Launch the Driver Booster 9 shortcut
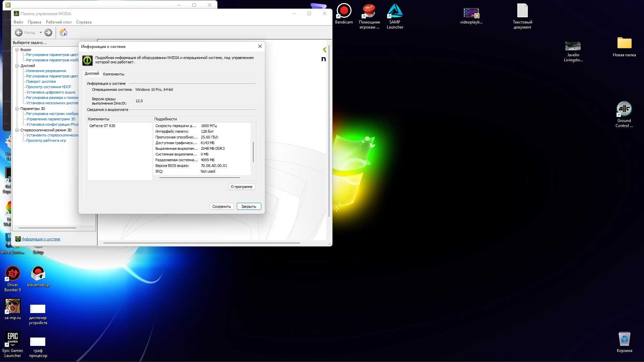The image size is (644, 362). [x=13, y=279]
